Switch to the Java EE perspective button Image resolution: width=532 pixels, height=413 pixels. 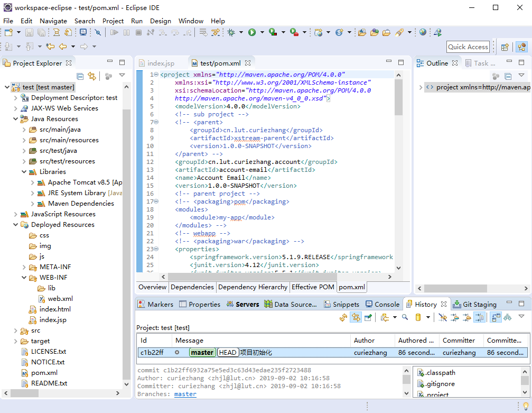(x=521, y=47)
